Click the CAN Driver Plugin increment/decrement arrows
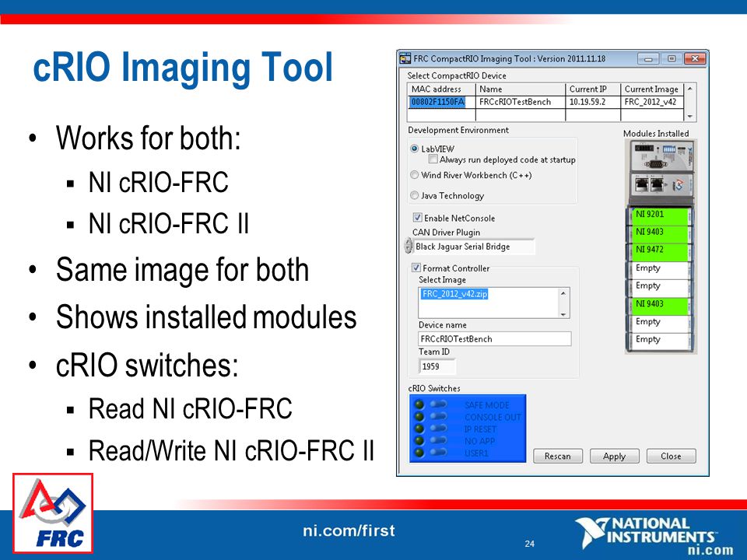Image resolution: width=747 pixels, height=560 pixels. (409, 247)
